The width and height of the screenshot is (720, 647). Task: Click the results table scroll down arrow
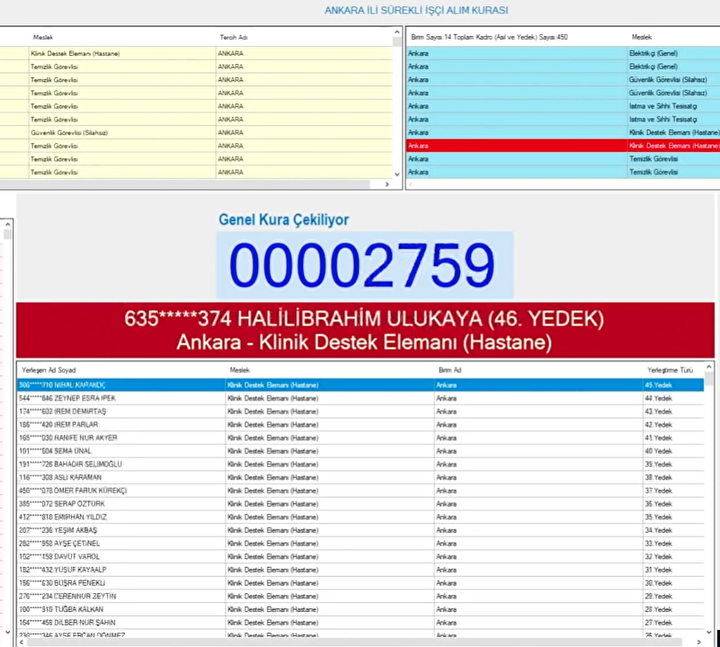[x=709, y=632]
